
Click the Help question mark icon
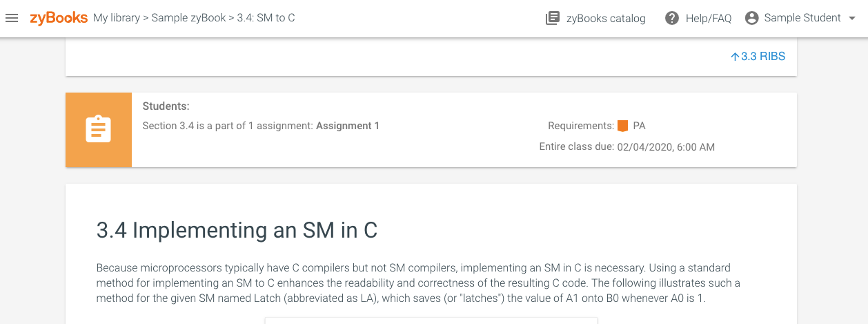pos(672,19)
